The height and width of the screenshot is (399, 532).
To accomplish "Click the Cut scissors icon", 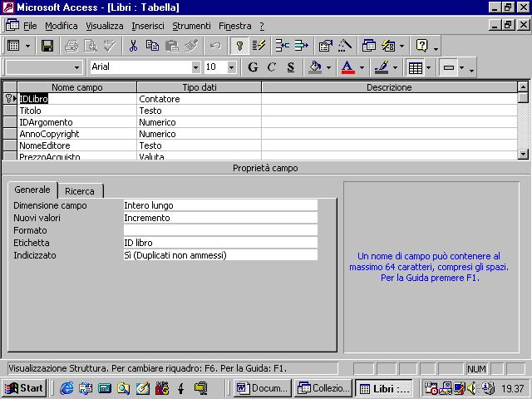I will 133,46.
